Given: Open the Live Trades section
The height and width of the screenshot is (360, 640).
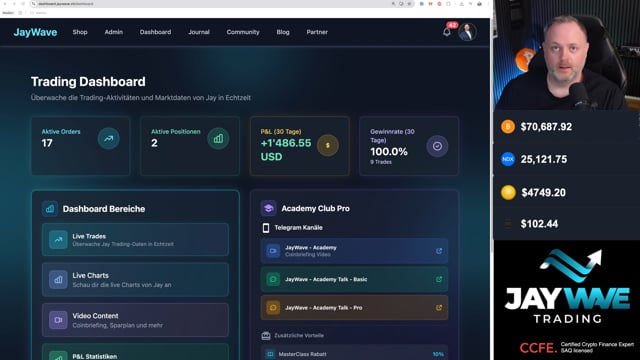Looking at the screenshot, I should [x=135, y=240].
